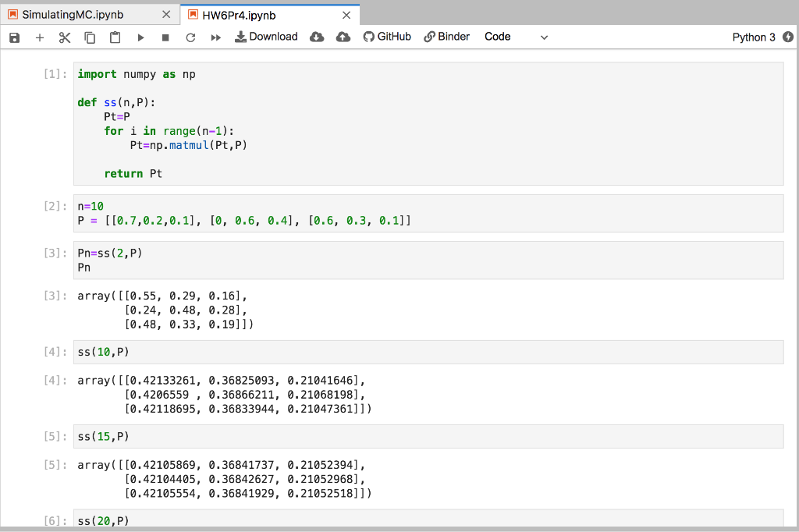The height and width of the screenshot is (532, 799).
Task: Click the Python 3 kernel name
Action: [x=754, y=37]
